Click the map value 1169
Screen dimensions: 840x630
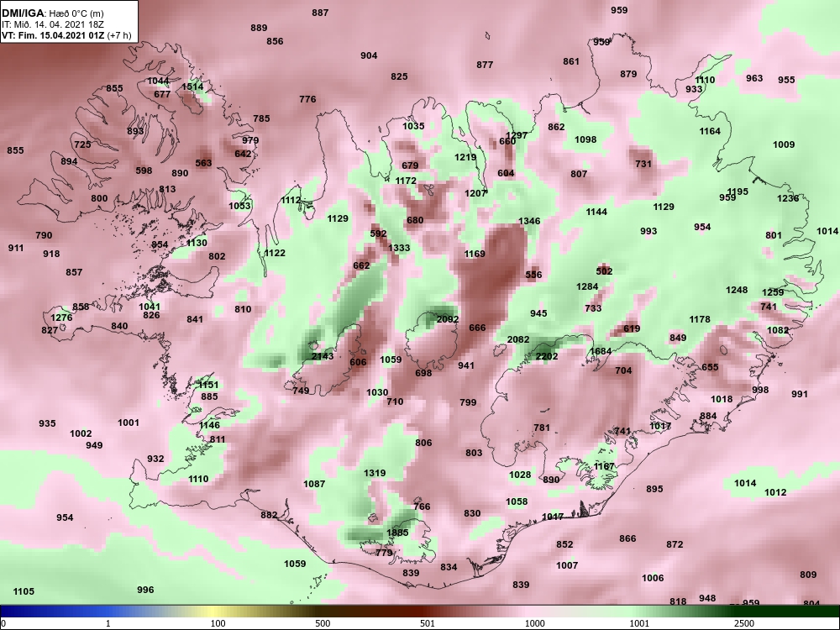[x=474, y=254]
